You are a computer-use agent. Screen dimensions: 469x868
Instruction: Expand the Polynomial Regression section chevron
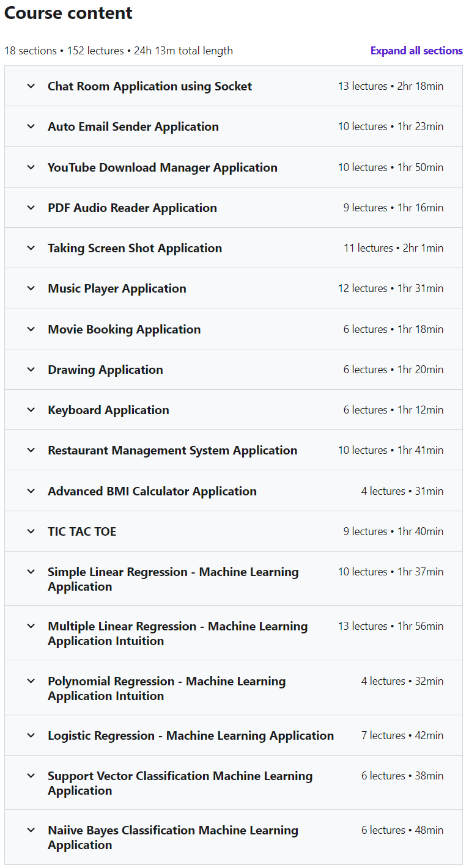[31, 681]
